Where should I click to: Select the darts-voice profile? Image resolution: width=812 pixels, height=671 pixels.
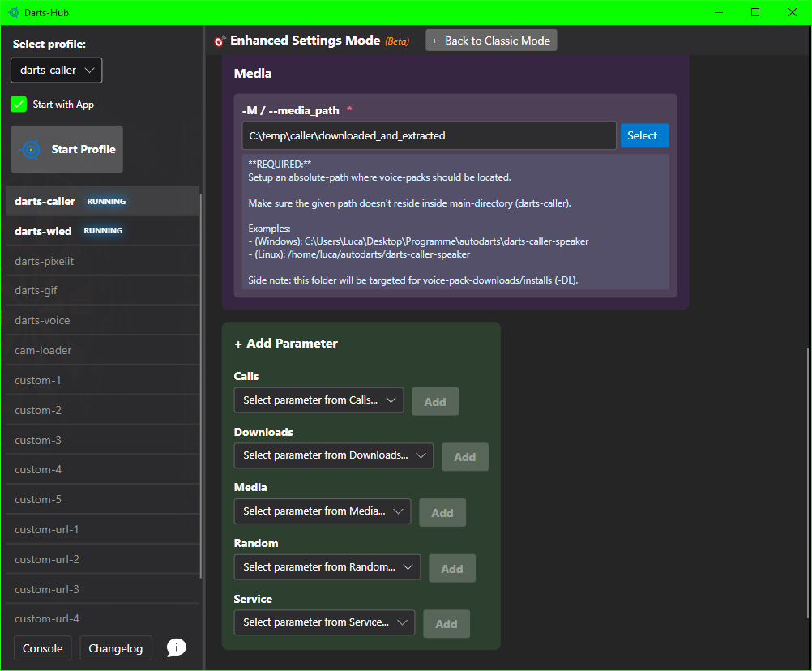coord(103,320)
